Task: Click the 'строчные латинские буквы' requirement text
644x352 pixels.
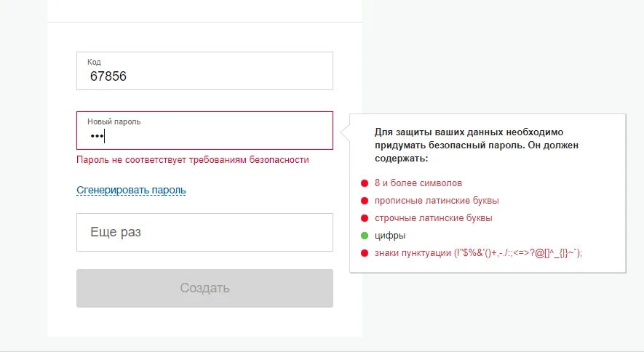Action: coord(434,218)
